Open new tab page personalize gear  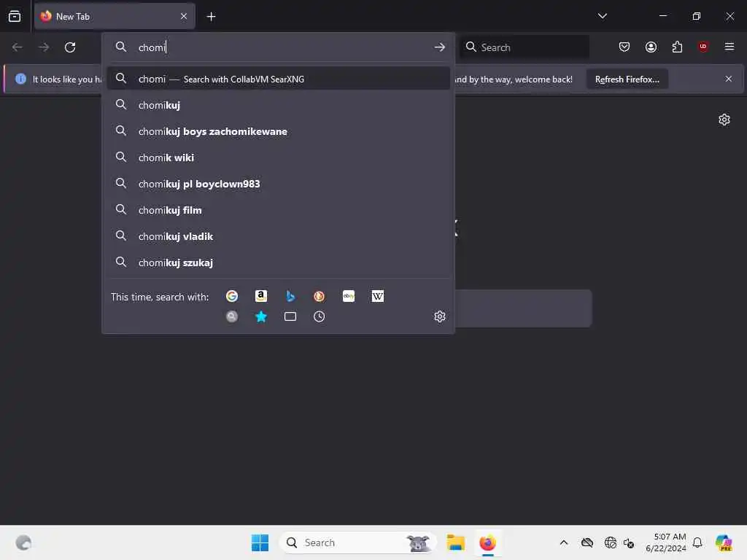point(724,120)
